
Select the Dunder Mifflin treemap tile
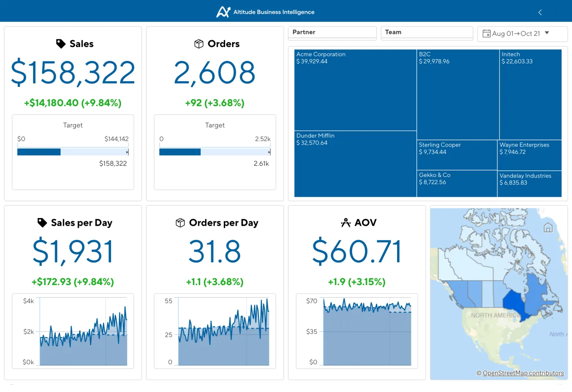coord(355,164)
